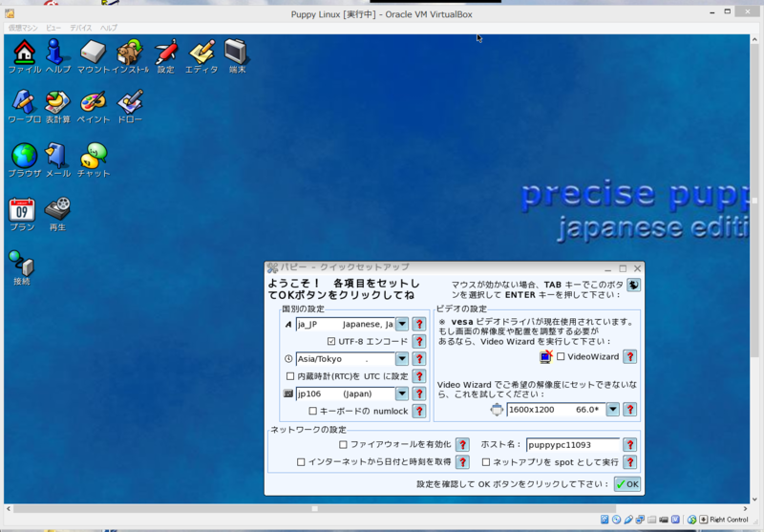Click the network adapters status icon

pos(640,520)
